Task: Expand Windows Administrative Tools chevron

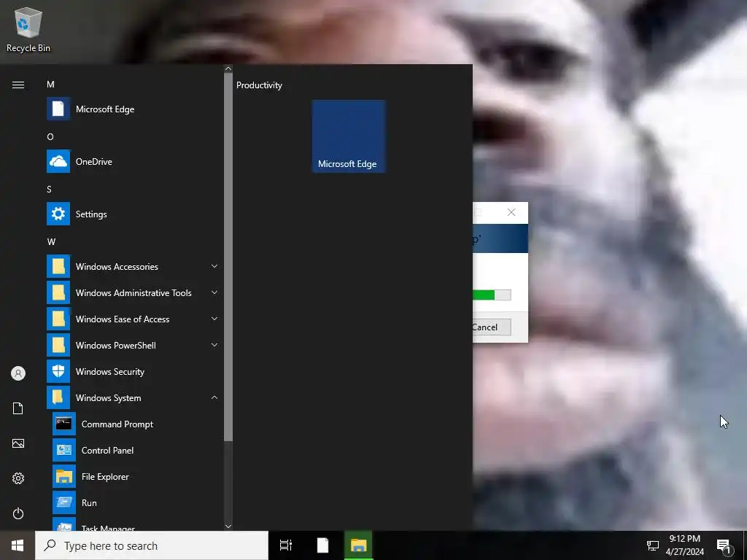Action: 214,292
